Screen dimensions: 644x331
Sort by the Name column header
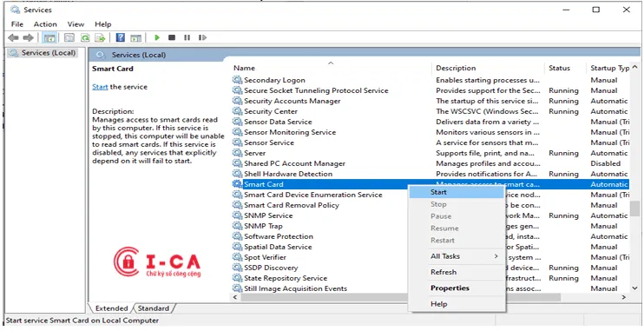pos(331,68)
